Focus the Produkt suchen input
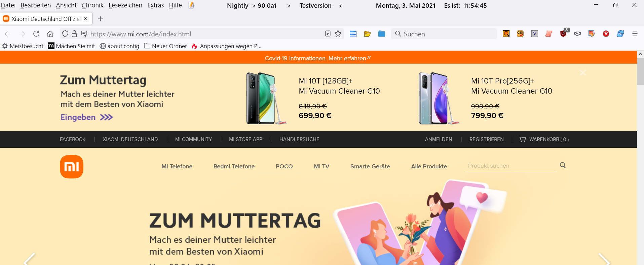644x265 pixels. pos(510,166)
